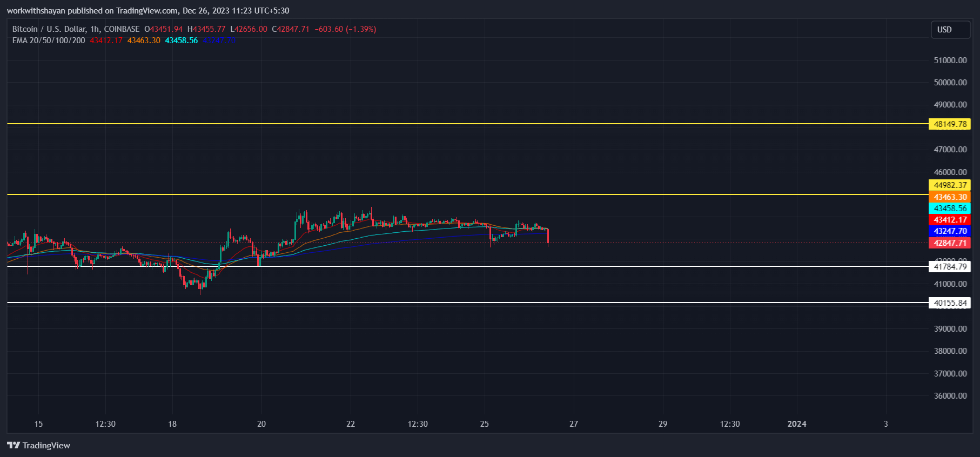Click the workwithshayan published header text
The width and height of the screenshot is (980, 457).
(147, 11)
